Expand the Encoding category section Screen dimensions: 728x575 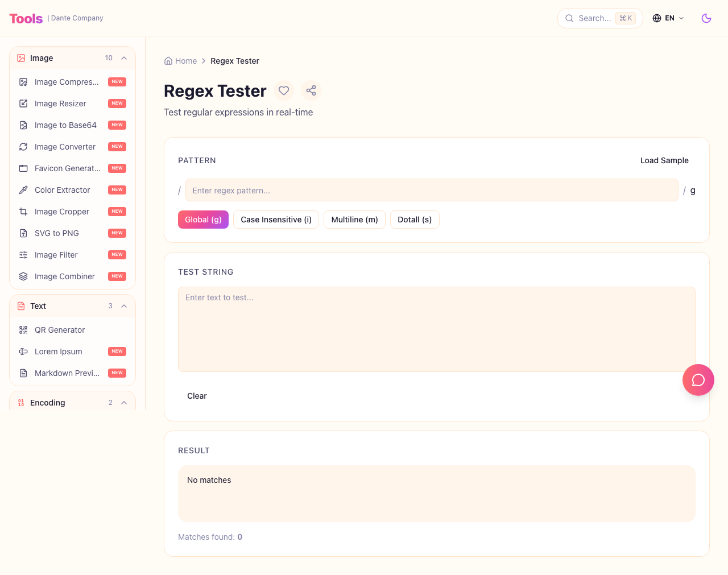click(x=124, y=403)
